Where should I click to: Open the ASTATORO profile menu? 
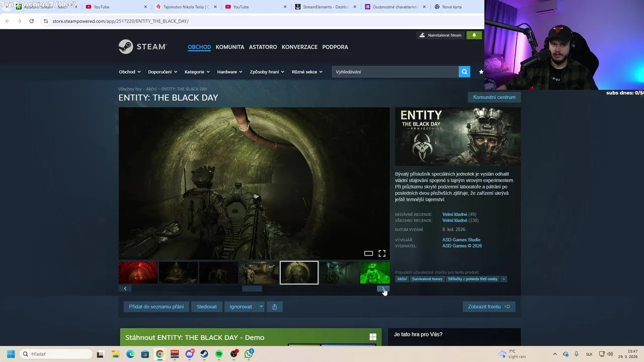pos(263,47)
